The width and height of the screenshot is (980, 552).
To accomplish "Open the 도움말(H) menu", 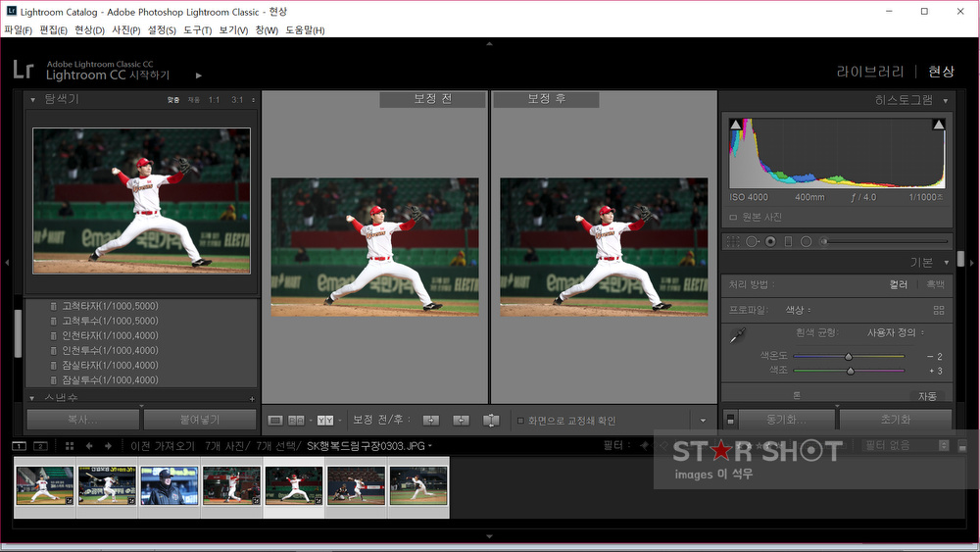I will pos(305,30).
